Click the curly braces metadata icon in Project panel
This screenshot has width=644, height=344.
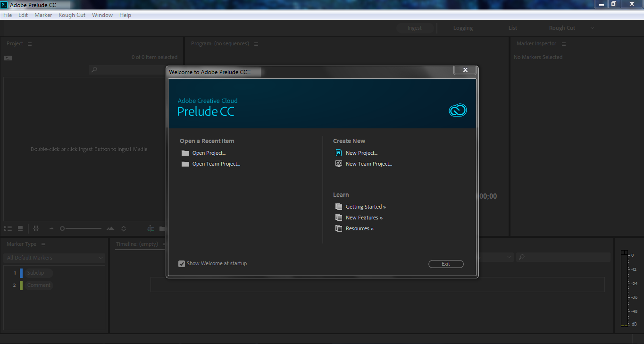[36, 228]
